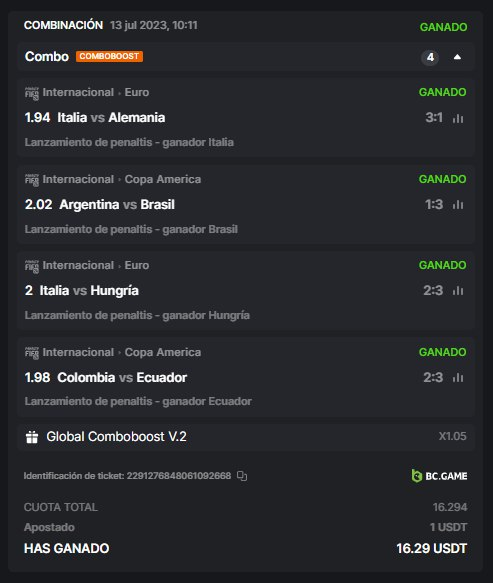Collapse the Combo bet list arrow
Image resolution: width=493 pixels, height=583 pixels.
pyautogui.click(x=457, y=57)
